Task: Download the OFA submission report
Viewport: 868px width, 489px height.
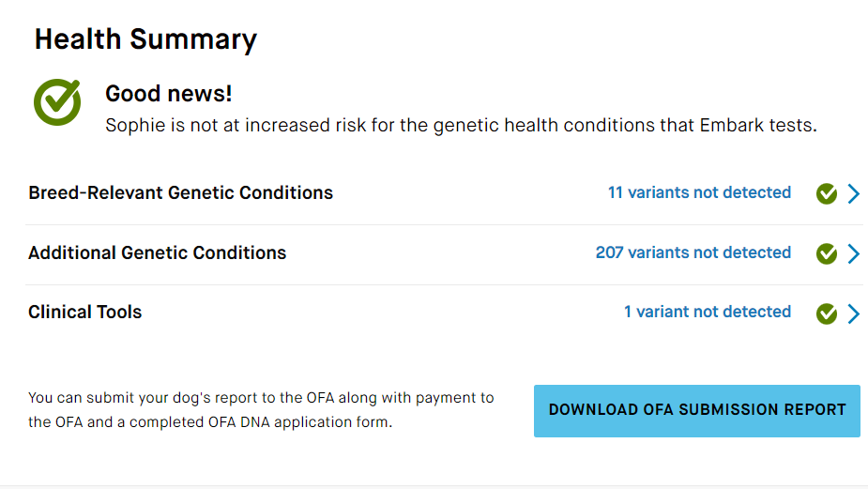Action: pyautogui.click(x=697, y=411)
